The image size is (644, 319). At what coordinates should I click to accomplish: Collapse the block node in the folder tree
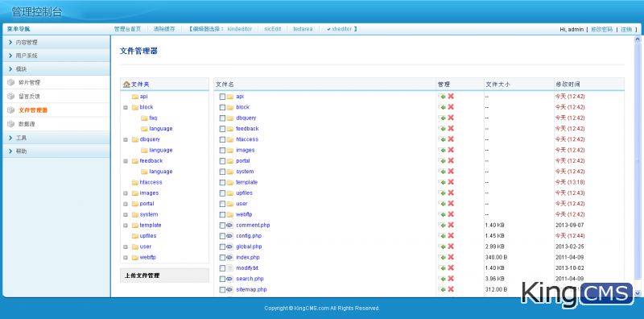(x=126, y=107)
